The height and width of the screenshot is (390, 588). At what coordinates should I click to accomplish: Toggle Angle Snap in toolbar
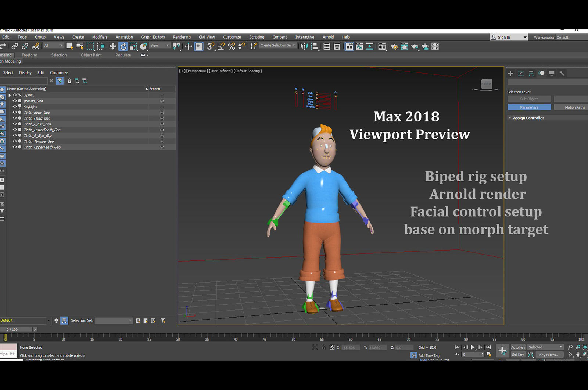point(221,46)
